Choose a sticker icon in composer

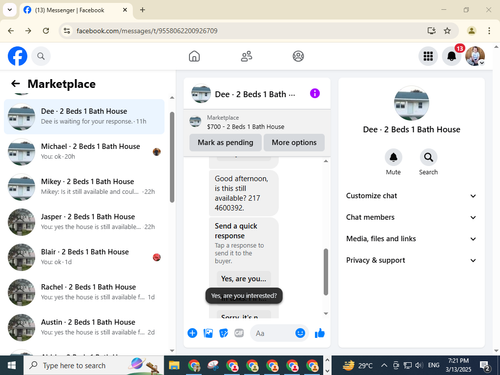tap(223, 333)
